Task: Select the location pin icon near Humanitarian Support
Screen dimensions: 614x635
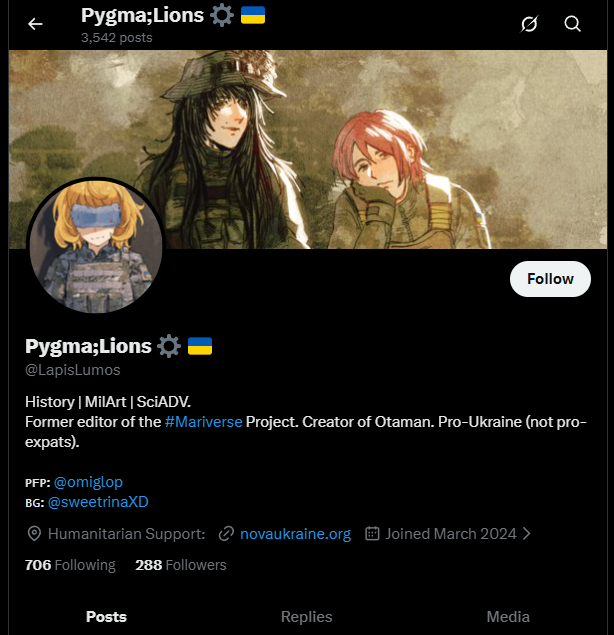Action: click(34, 534)
